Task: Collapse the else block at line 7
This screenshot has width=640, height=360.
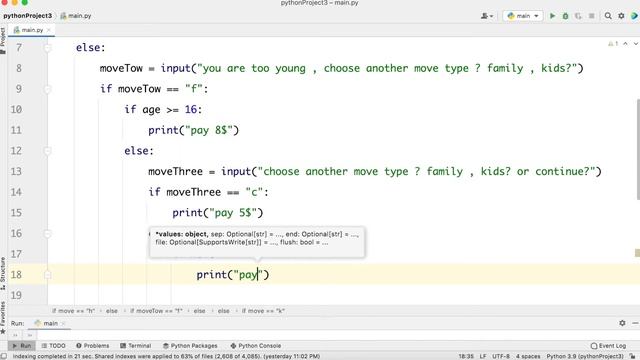Action: click(47, 48)
